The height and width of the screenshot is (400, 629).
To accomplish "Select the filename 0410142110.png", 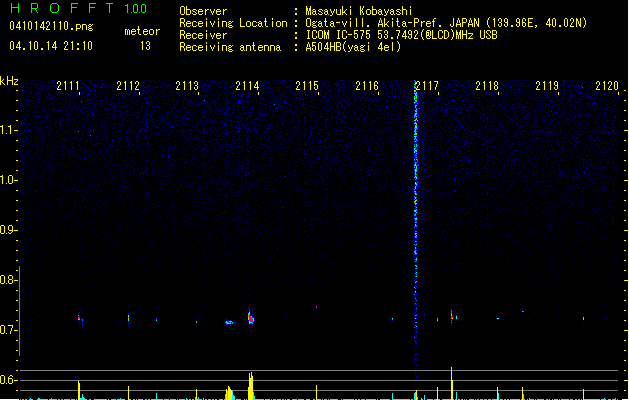I will click(51, 26).
